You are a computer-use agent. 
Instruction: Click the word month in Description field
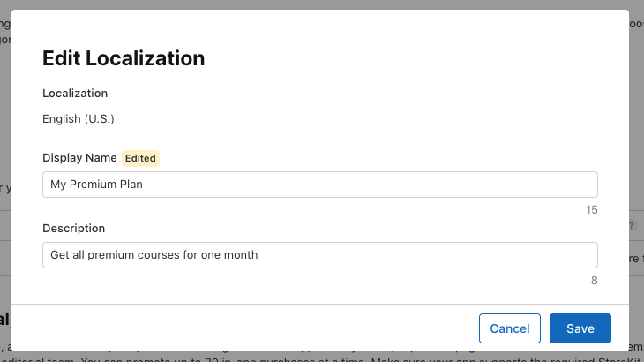point(241,255)
